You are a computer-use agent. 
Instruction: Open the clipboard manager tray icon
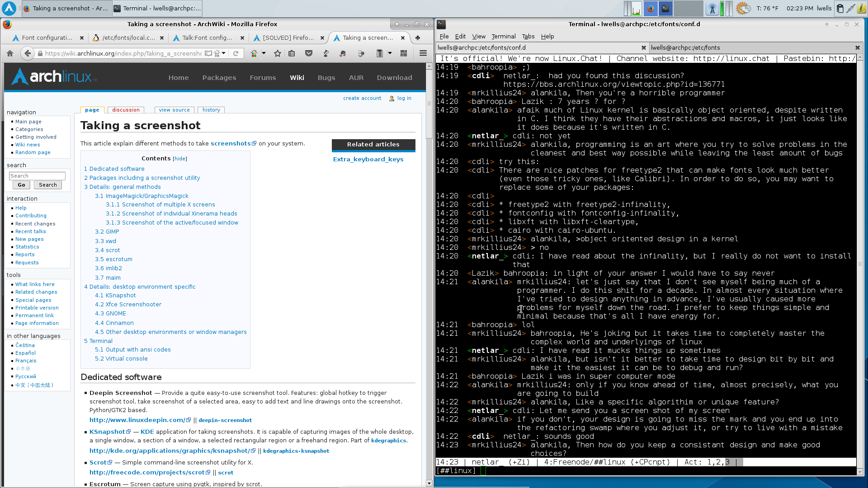click(x=840, y=8)
